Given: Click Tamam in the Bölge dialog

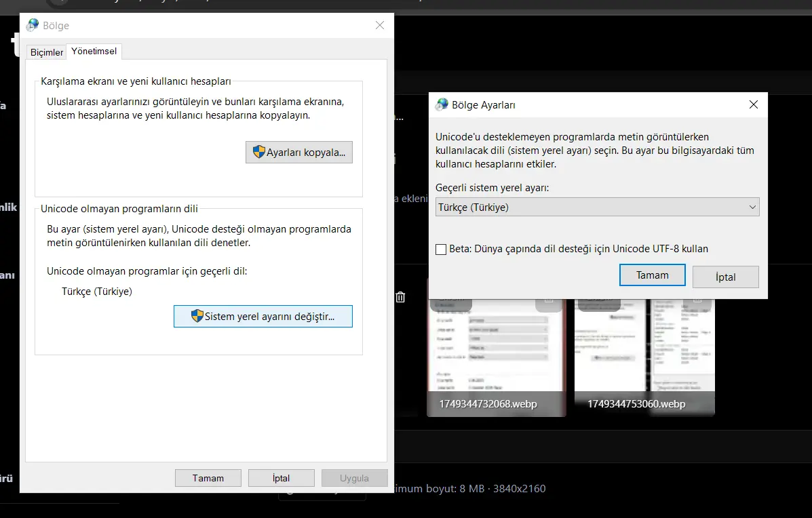Looking at the screenshot, I should [x=208, y=478].
